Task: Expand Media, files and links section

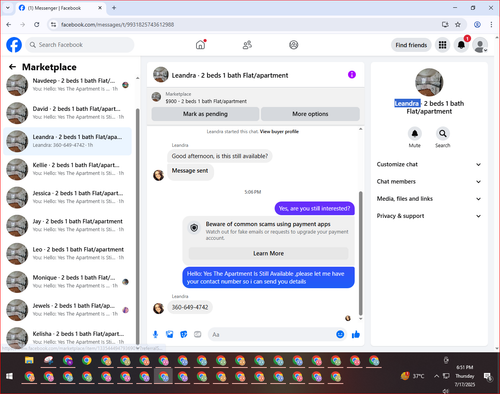Action: (x=429, y=199)
